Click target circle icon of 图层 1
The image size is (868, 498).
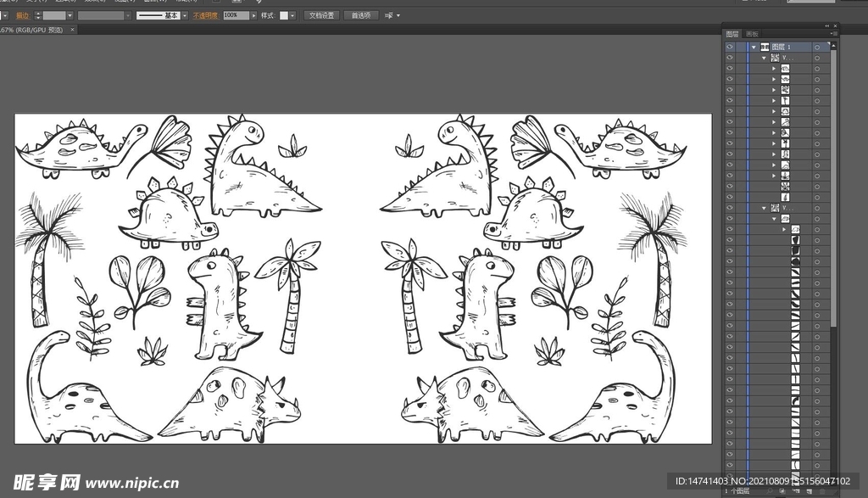pyautogui.click(x=816, y=48)
